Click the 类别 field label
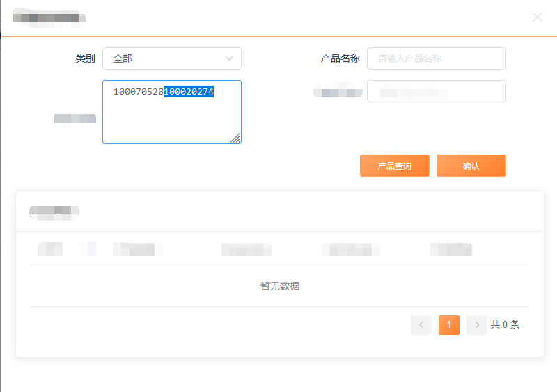557x392 pixels. coord(85,58)
